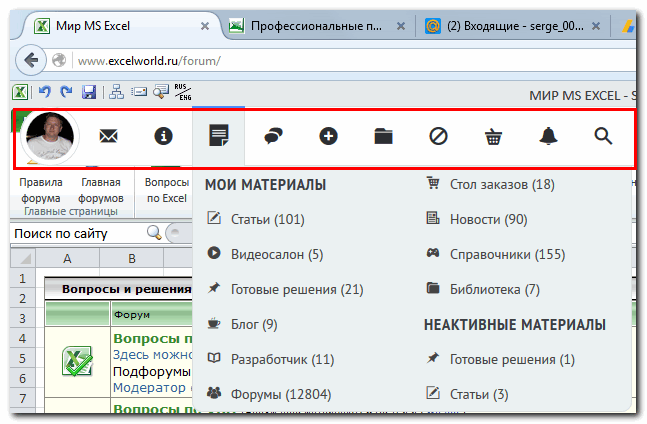Click the undo arrow icon
This screenshot has width=647, height=424.
pos(45,92)
